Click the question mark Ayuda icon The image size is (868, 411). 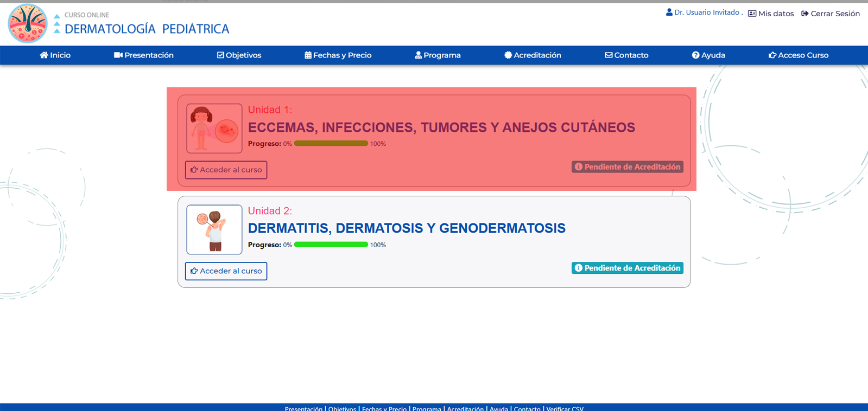(x=695, y=55)
